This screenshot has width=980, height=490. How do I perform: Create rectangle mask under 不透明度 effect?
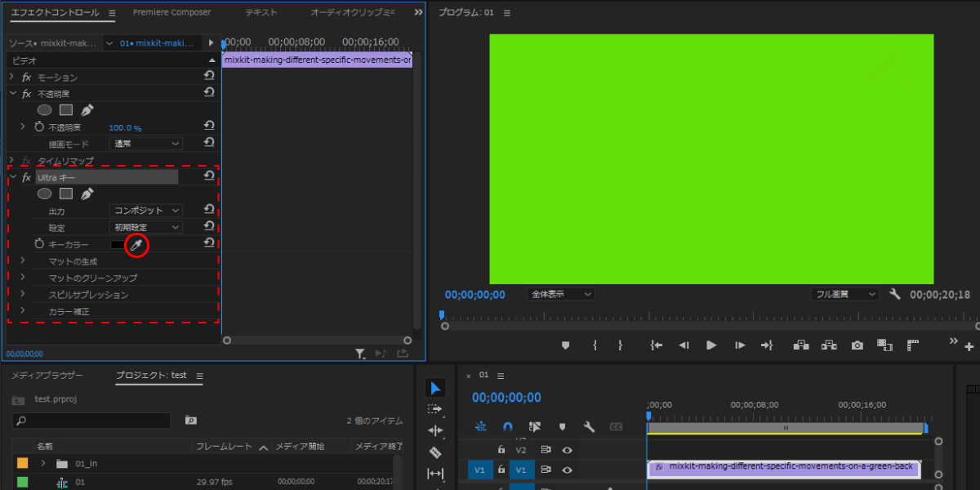point(66,109)
